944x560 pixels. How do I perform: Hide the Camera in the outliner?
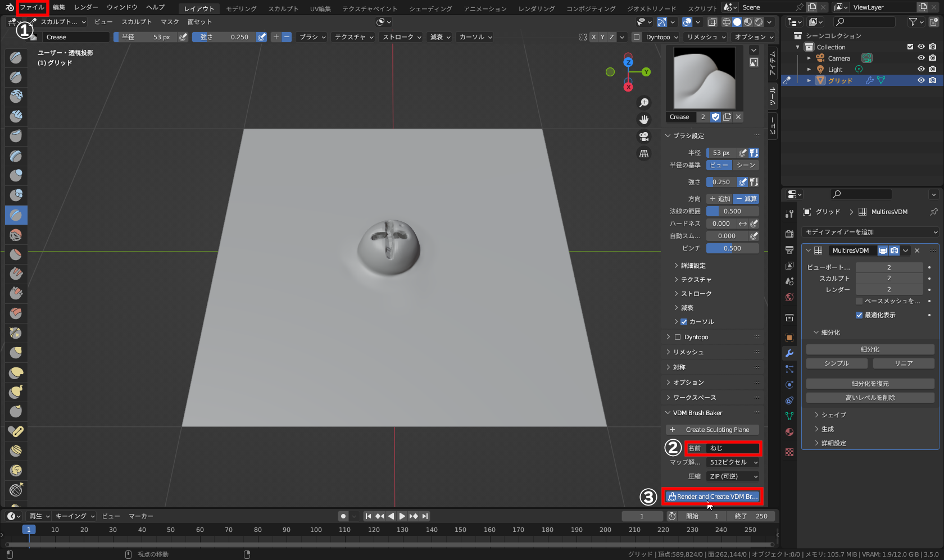[x=921, y=58]
